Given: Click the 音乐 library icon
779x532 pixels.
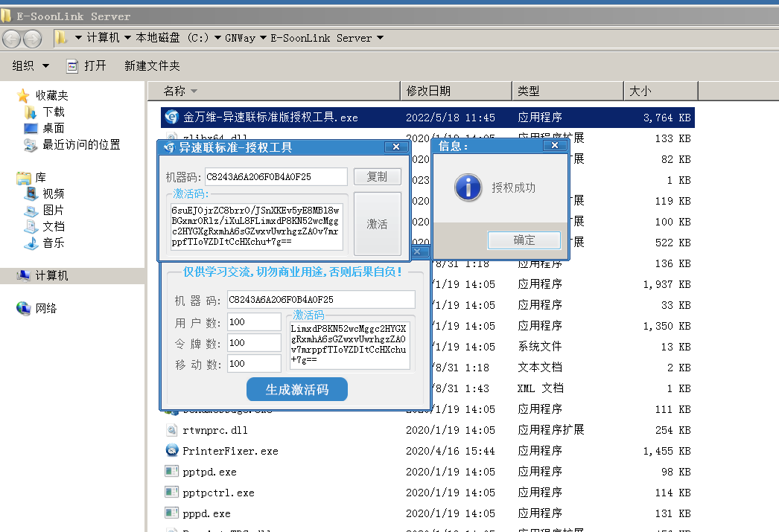Looking at the screenshot, I should coord(31,243).
